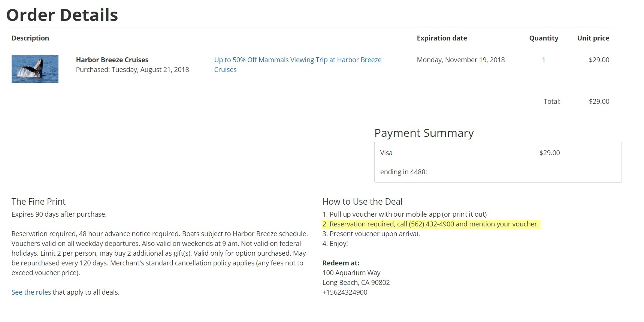The image size is (644, 322).
Task: Select the Order Details heading
Action: pyautogui.click(x=62, y=15)
